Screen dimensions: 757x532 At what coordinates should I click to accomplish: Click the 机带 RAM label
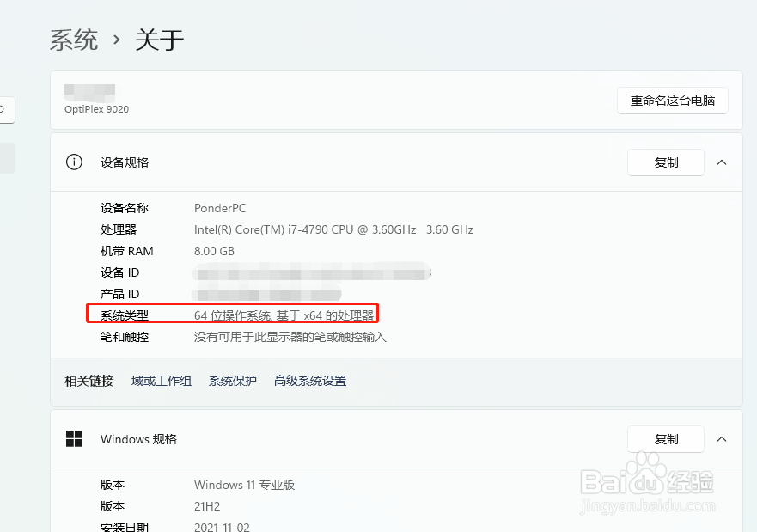(126, 251)
